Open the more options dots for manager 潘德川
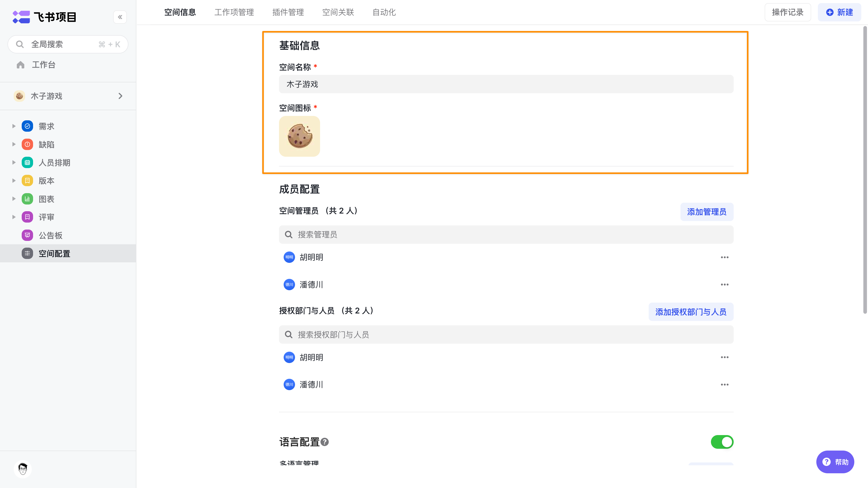The image size is (868, 488). [724, 285]
